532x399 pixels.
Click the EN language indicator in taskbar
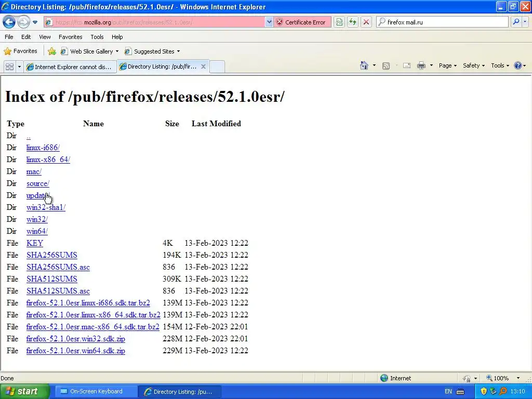click(448, 392)
